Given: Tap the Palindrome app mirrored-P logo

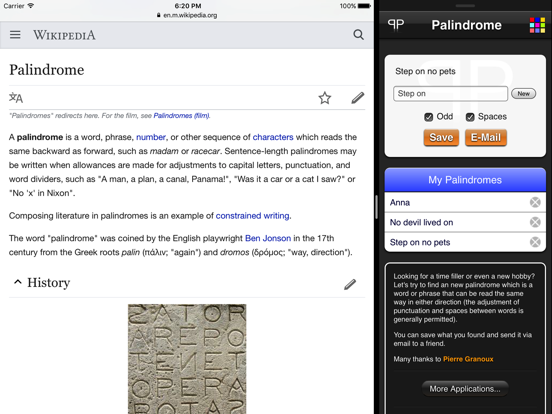Looking at the screenshot, I should click(x=396, y=25).
